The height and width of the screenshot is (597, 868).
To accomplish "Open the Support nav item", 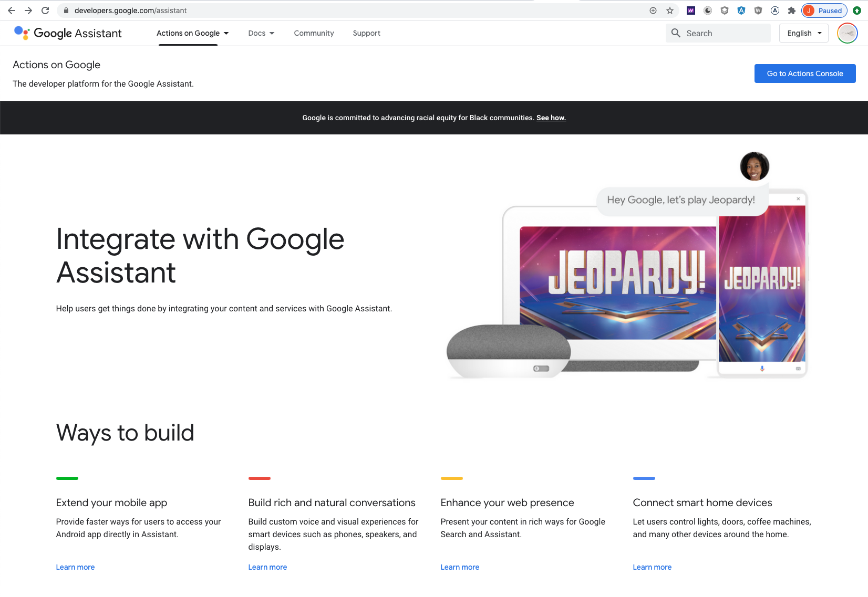I will pyautogui.click(x=366, y=33).
